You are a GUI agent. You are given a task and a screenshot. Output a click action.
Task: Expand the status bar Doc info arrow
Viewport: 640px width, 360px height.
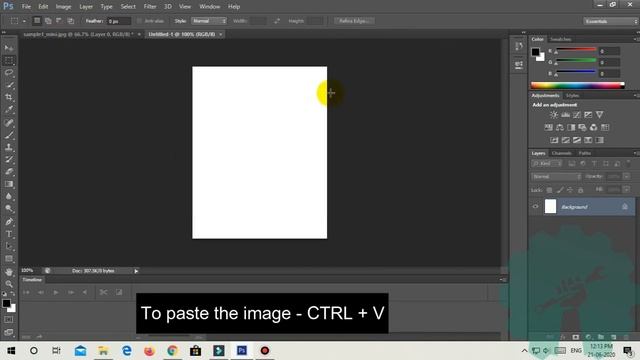click(x=136, y=271)
